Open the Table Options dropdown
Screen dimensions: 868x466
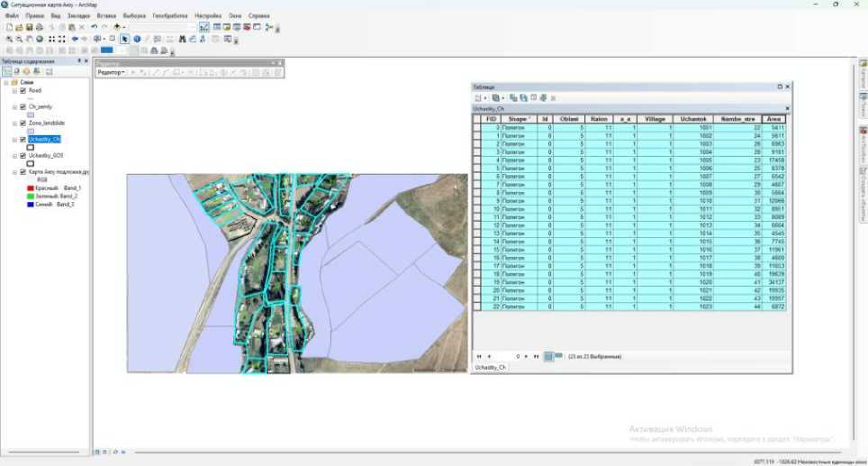[x=480, y=97]
